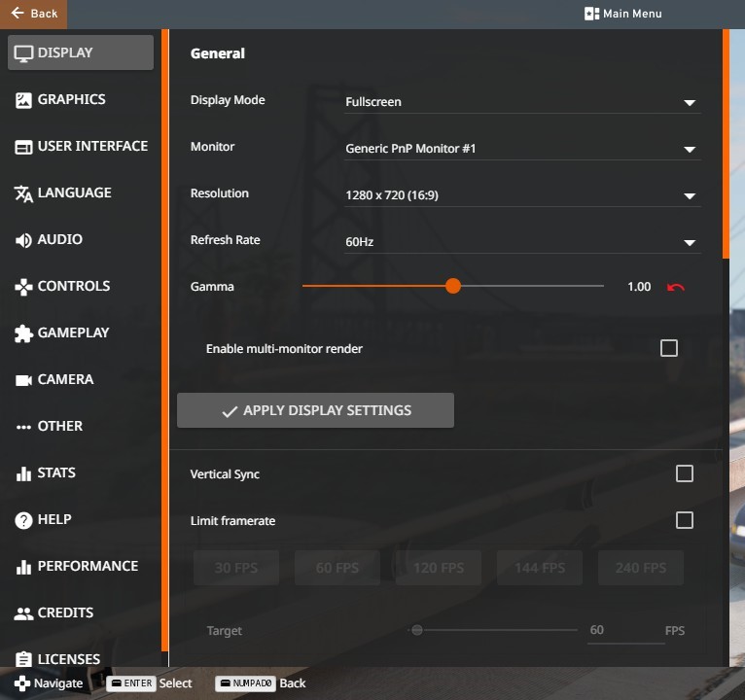The height and width of the screenshot is (700, 745).
Task: Open the Display Mode Fullscreen dropdown
Action: 521,102
